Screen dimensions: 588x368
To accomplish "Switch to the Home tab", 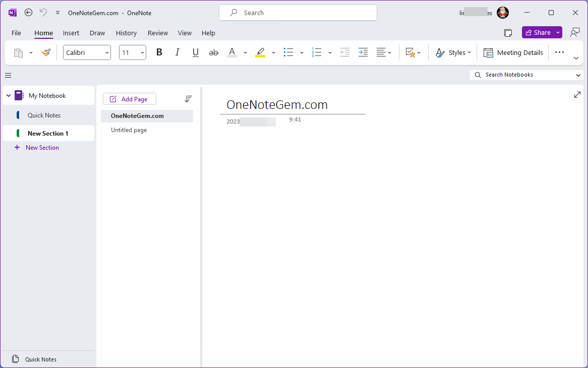I will (43, 33).
